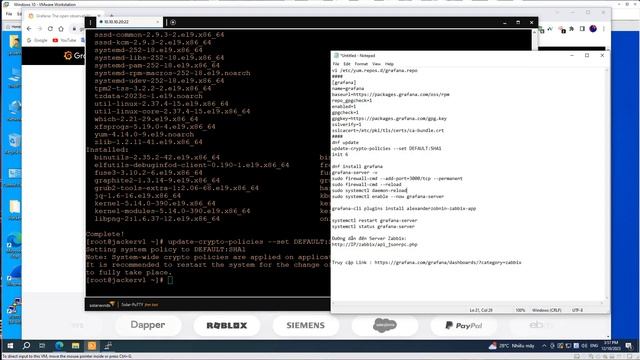This screenshot has height=360, width=640.
Task: Open Notepad Edit menu
Action: (347, 64)
